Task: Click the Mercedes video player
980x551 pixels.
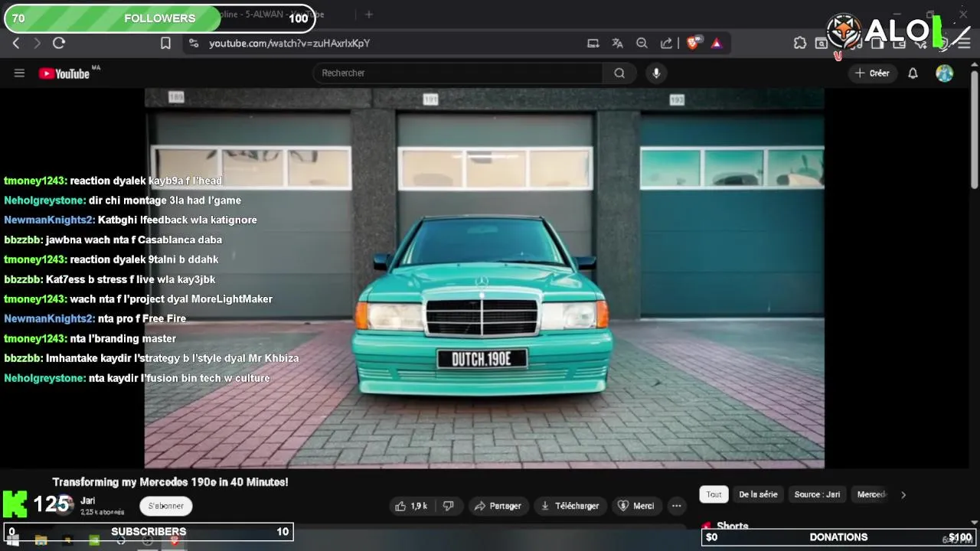Action: coord(484,278)
